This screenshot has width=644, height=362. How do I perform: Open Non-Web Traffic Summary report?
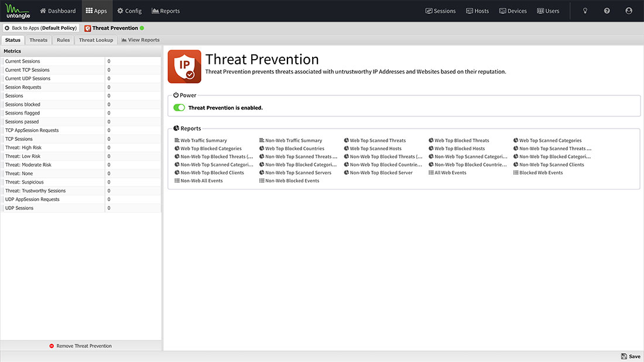pos(290,140)
